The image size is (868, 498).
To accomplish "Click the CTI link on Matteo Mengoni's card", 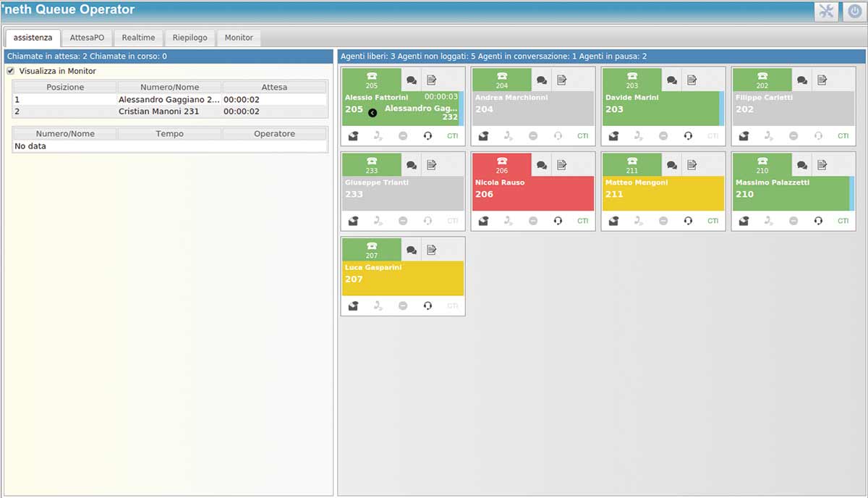I will pyautogui.click(x=712, y=221).
